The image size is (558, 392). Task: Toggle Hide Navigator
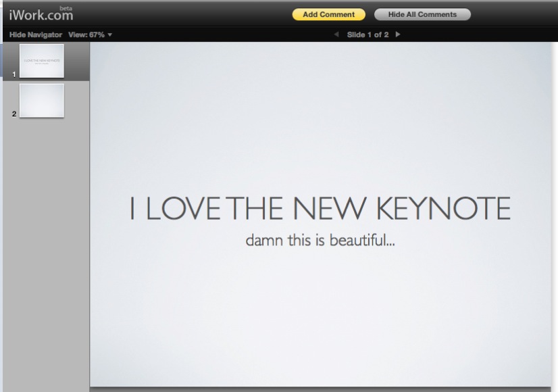pos(36,34)
